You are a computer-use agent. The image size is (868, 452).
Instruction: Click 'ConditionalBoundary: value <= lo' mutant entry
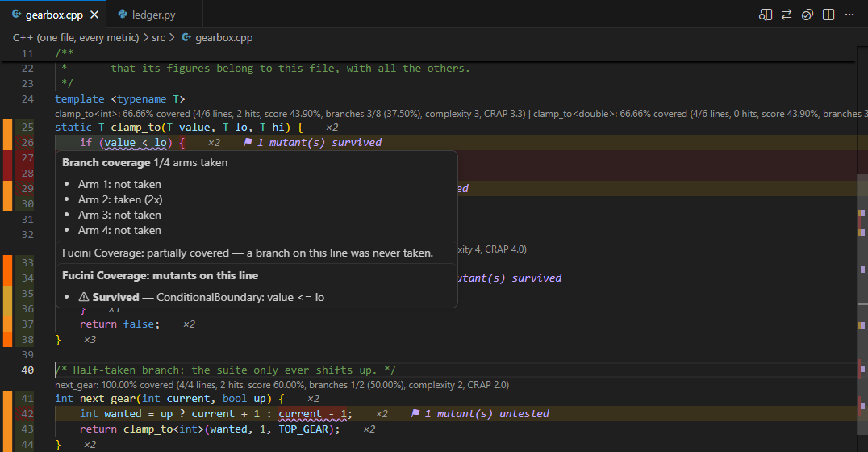coord(240,297)
